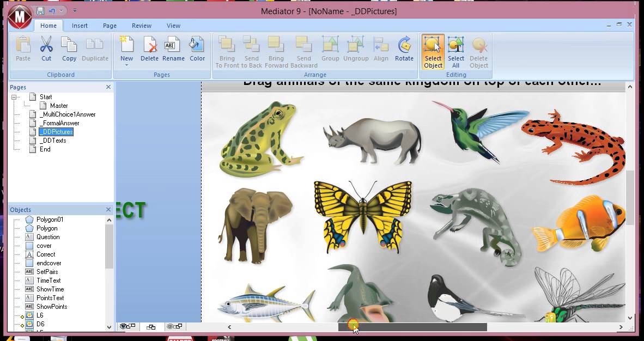Toggle the Select Object mode
644x341 pixels.
click(433, 52)
